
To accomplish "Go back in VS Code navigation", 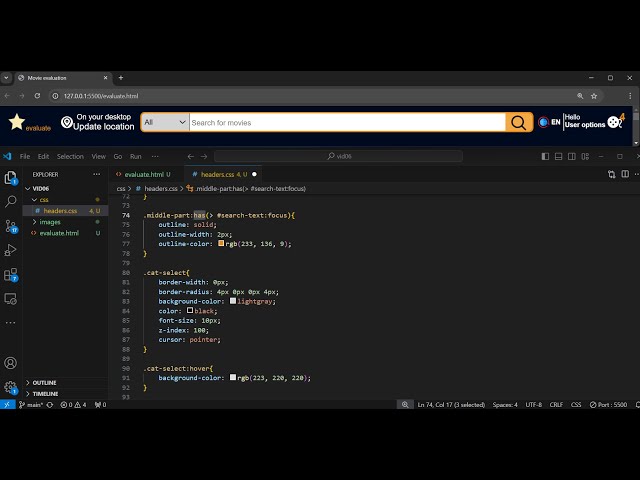I will pyautogui.click(x=191, y=156).
